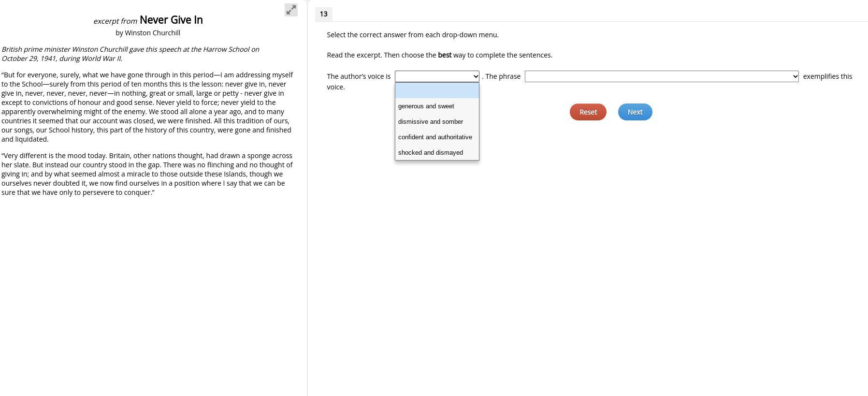Click 'Read the excerpt' instruction line
The image size is (868, 396).
click(x=440, y=55)
